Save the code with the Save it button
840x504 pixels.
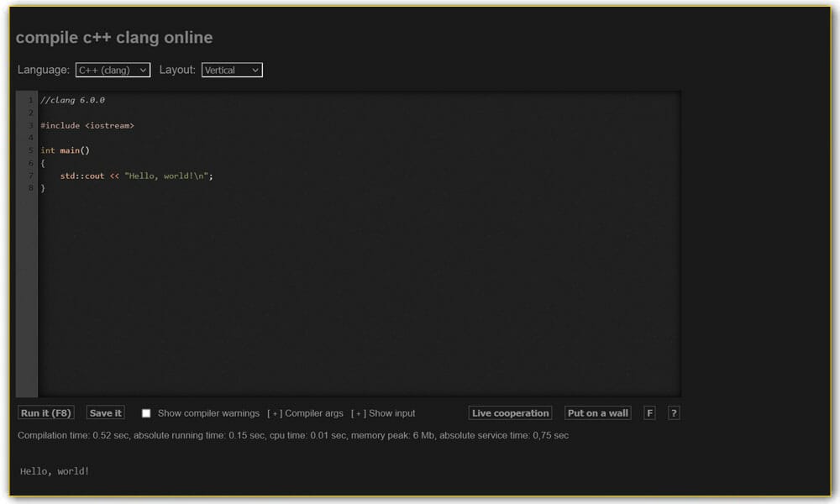tap(104, 412)
